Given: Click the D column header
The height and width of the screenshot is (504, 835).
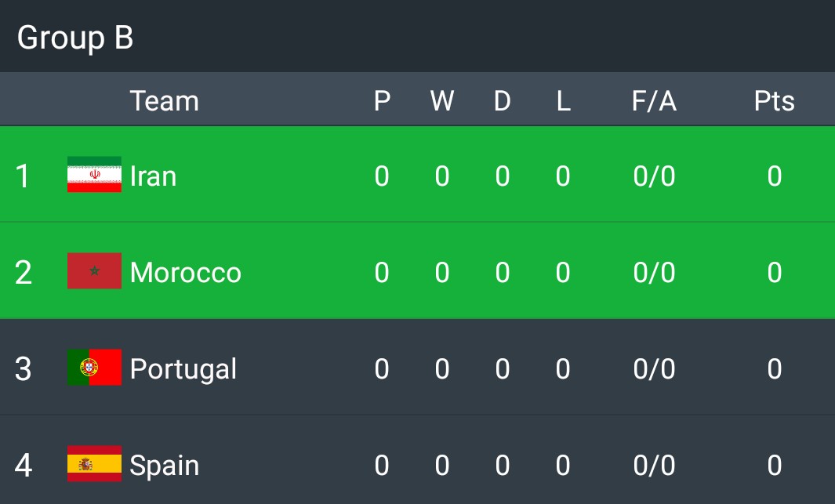Looking at the screenshot, I should click(x=502, y=100).
